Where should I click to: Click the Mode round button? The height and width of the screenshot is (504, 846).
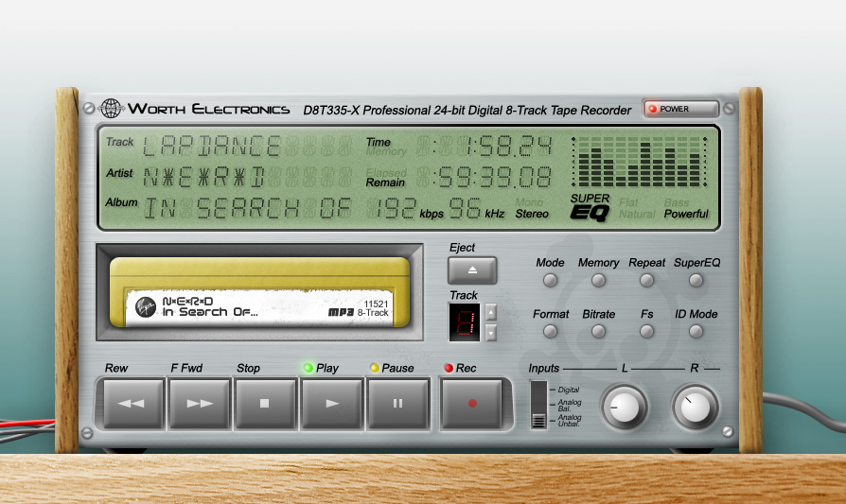coord(550,280)
